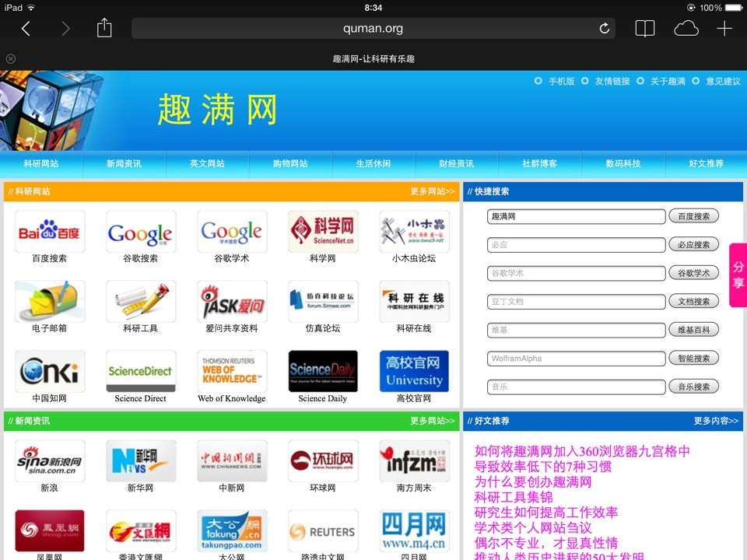
Task: Open the 四月网 m4.cn tile
Action: [414, 531]
